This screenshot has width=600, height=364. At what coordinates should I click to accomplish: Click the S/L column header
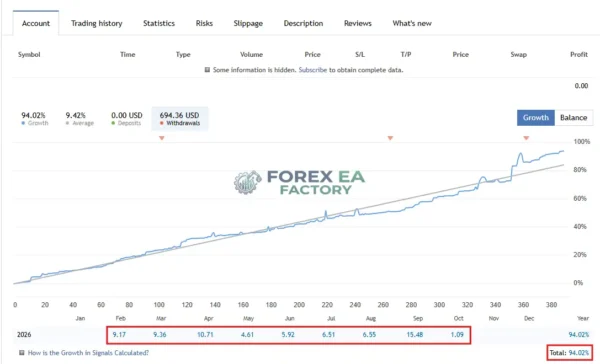click(x=360, y=54)
